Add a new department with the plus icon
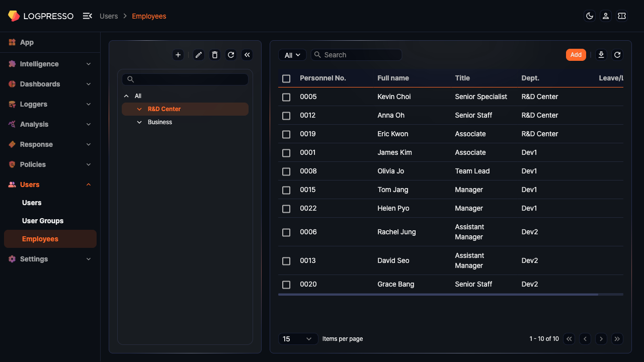The image size is (644, 362). pos(178,54)
